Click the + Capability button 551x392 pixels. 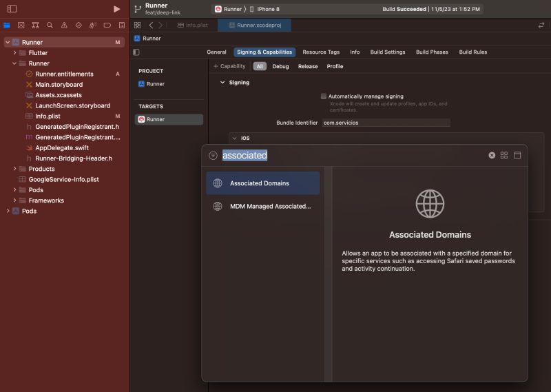tap(229, 66)
